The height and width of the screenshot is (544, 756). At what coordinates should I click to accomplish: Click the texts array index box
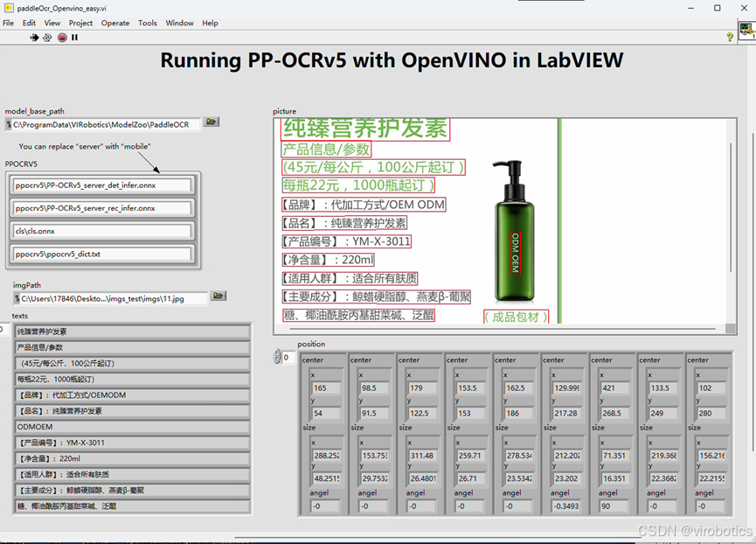pyautogui.click(x=3, y=330)
